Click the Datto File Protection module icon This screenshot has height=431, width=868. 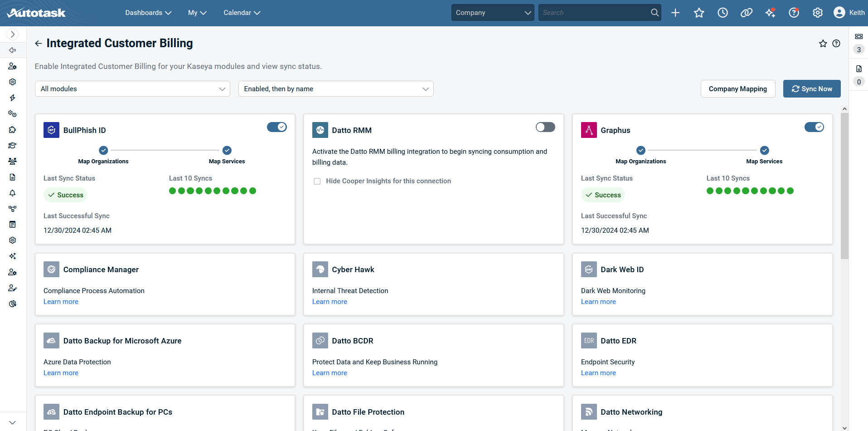[x=320, y=412]
